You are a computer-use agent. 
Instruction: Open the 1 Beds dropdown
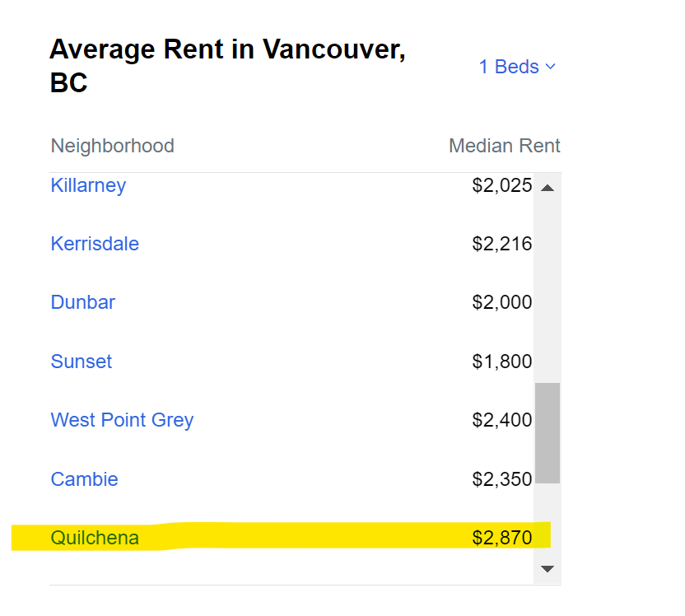click(x=517, y=67)
